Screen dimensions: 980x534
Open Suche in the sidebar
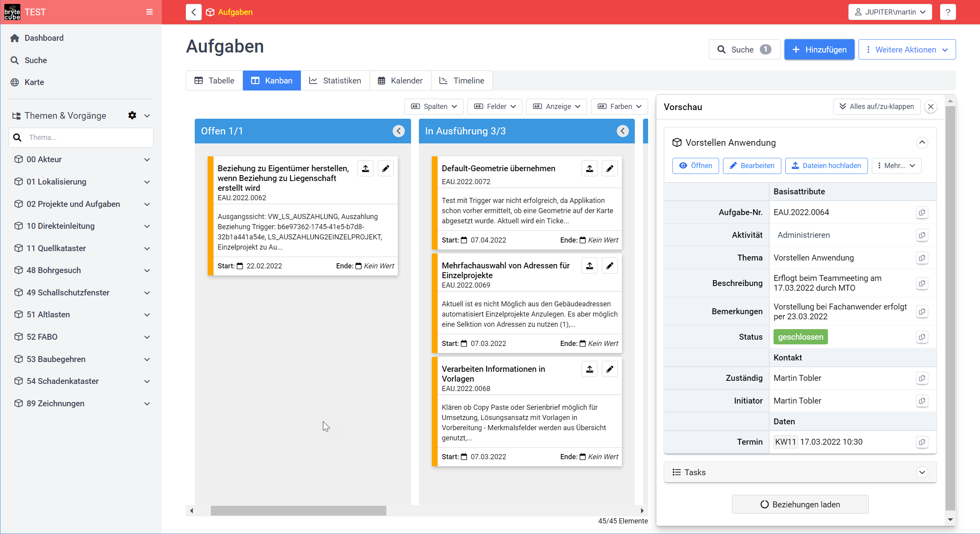(x=36, y=60)
